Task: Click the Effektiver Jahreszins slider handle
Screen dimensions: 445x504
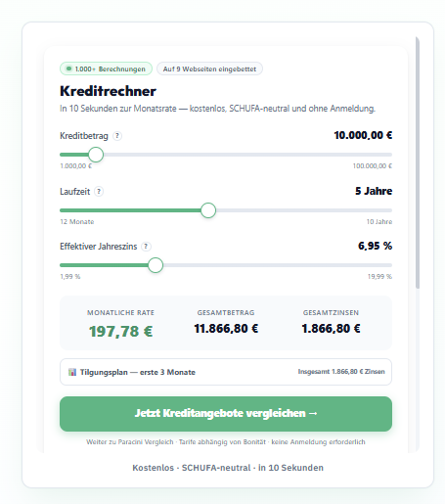Action: pos(156,265)
